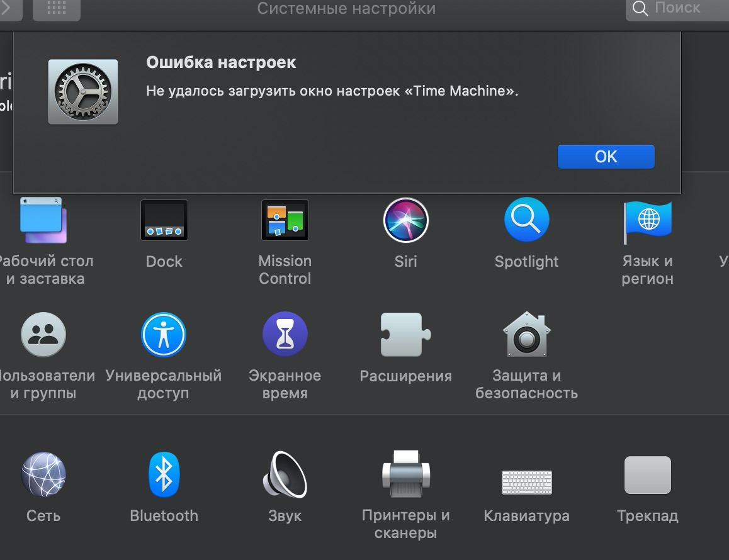Image resolution: width=729 pixels, height=560 pixels.
Task: Open Spotlight preferences
Action: tap(527, 220)
